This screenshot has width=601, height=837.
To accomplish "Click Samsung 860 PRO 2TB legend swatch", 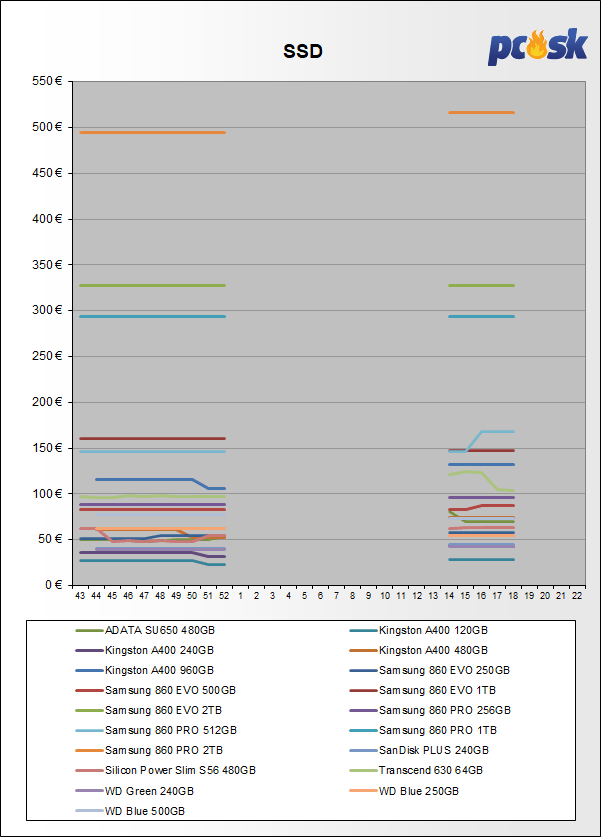I will click(88, 750).
